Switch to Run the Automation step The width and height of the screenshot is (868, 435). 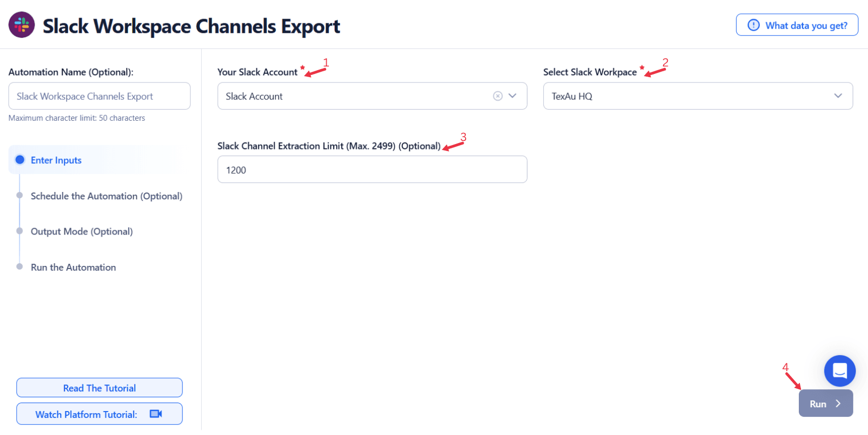coord(73,267)
